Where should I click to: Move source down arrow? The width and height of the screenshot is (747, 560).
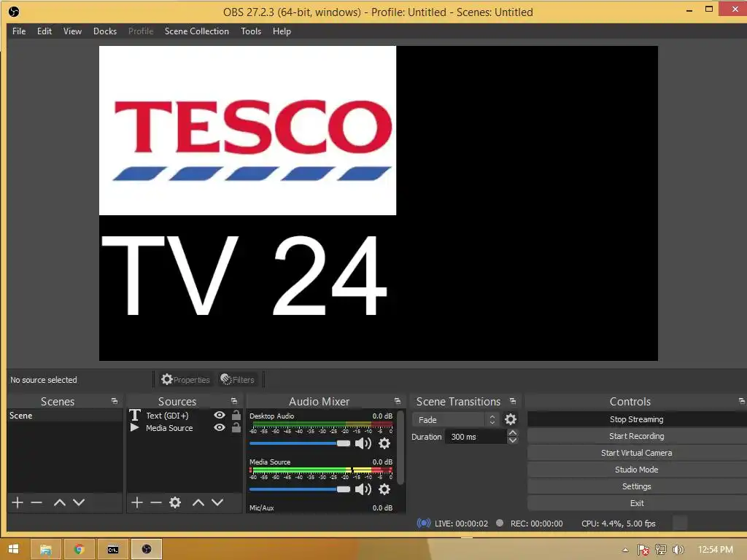217,502
